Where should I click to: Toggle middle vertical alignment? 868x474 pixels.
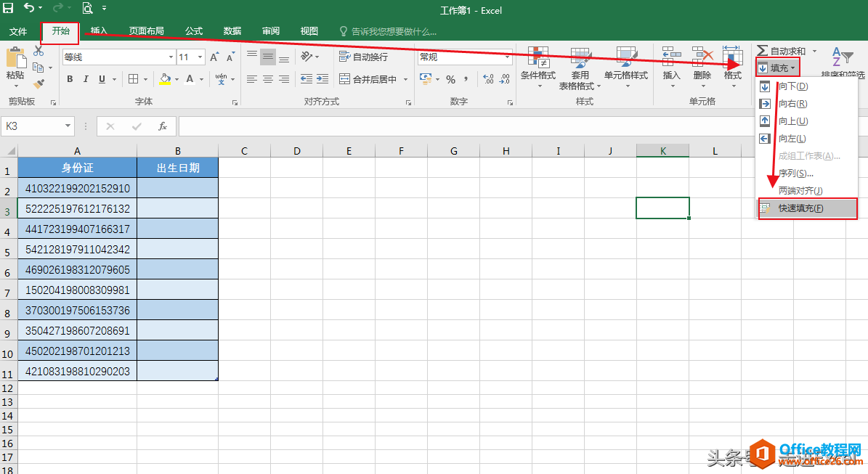tap(268, 57)
